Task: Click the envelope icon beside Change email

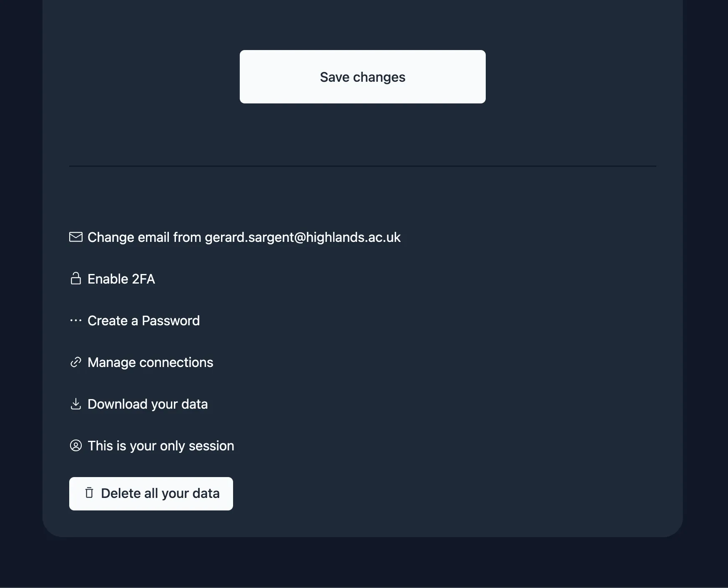Action: point(76,237)
